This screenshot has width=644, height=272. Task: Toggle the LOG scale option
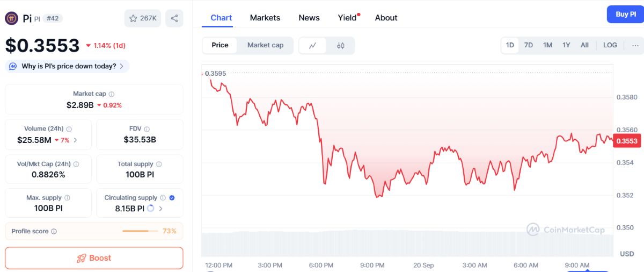coord(610,45)
